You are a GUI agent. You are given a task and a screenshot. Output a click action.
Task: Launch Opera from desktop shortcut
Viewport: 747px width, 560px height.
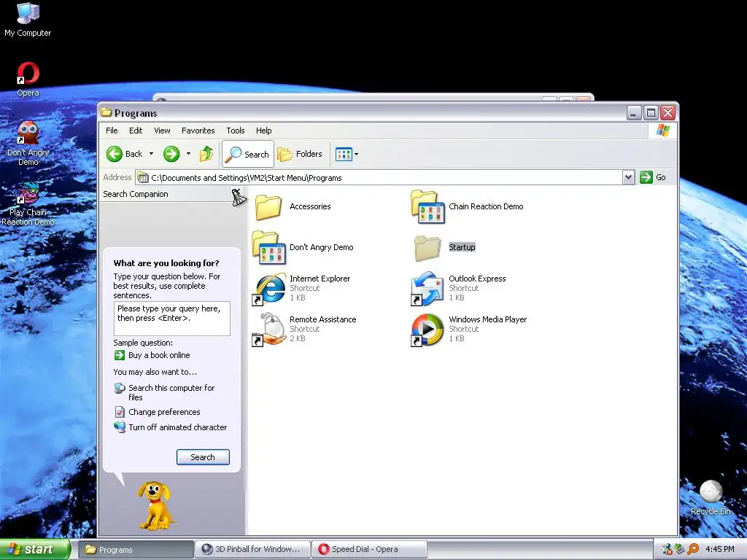pyautogui.click(x=28, y=79)
